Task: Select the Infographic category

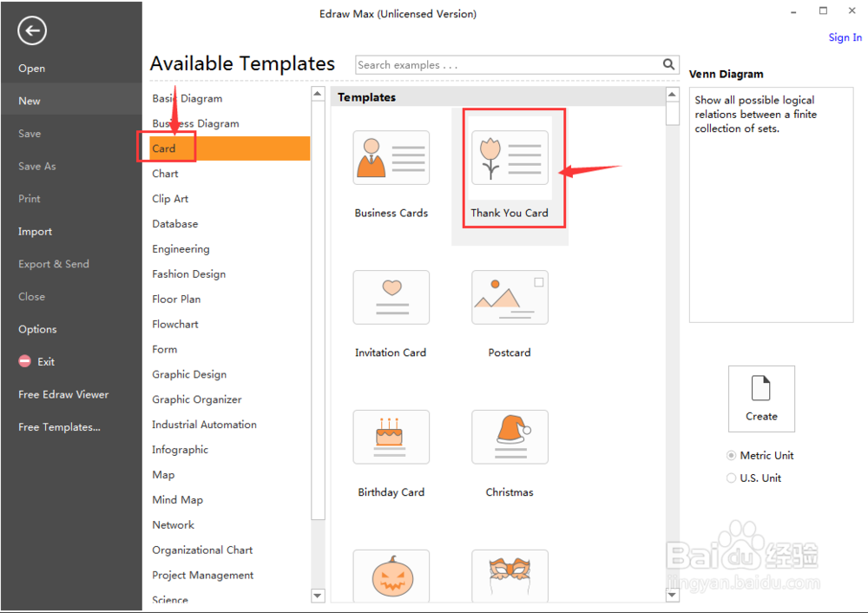Action: (x=181, y=449)
